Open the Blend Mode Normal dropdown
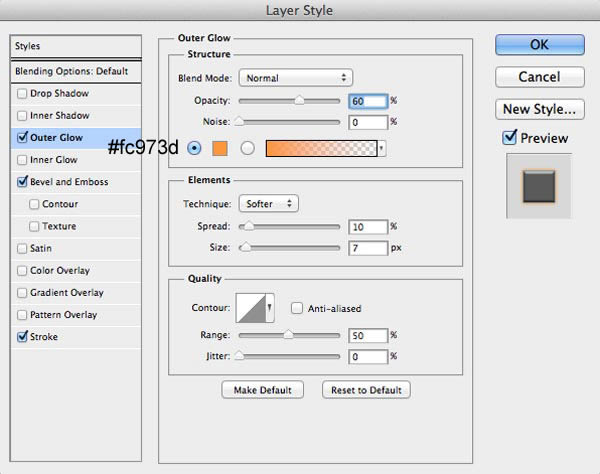This screenshot has height=474, width=600. click(x=295, y=78)
